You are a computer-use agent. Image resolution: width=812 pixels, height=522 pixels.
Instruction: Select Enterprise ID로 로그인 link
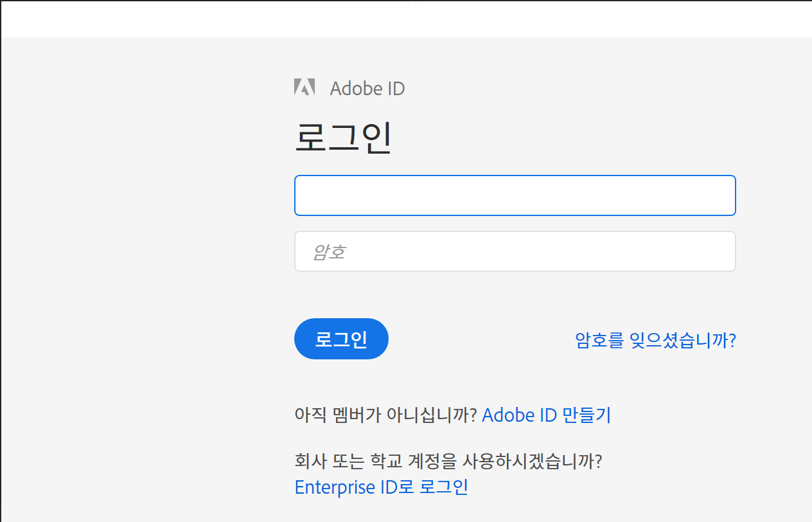point(381,487)
